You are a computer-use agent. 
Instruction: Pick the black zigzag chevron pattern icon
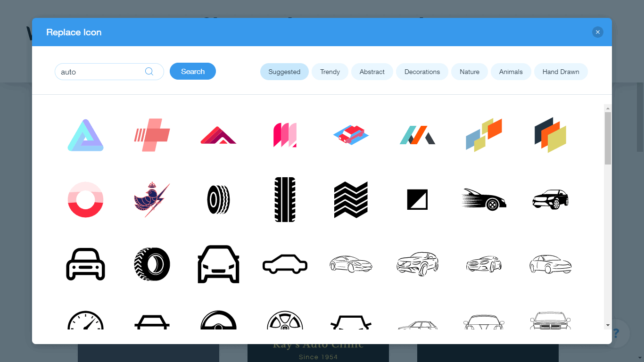pos(351,199)
